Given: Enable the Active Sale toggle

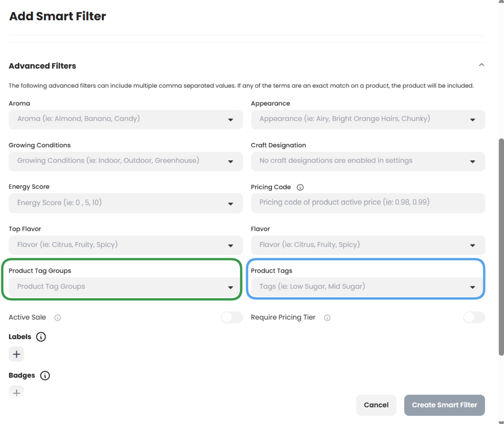Looking at the screenshot, I should coord(231,318).
